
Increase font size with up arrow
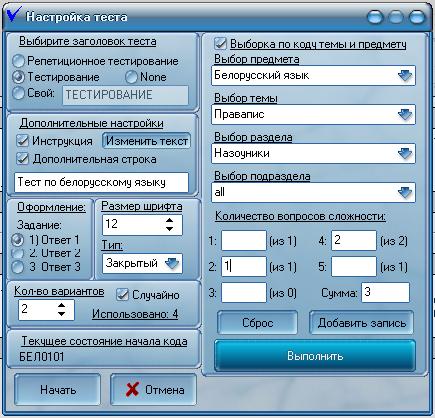(169, 220)
